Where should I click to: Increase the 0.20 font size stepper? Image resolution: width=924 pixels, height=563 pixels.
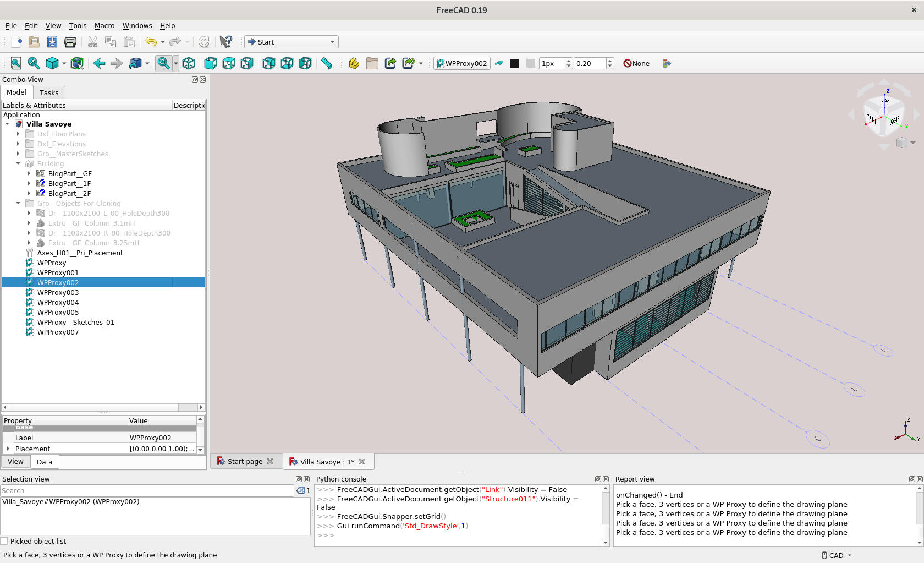click(610, 61)
